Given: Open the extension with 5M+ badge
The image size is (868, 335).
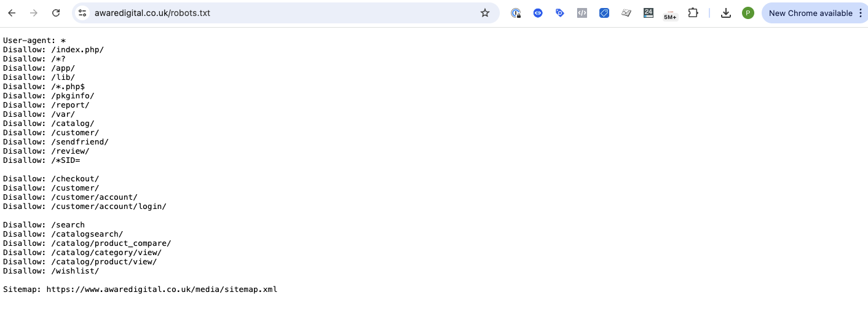Looking at the screenshot, I should 670,14.
